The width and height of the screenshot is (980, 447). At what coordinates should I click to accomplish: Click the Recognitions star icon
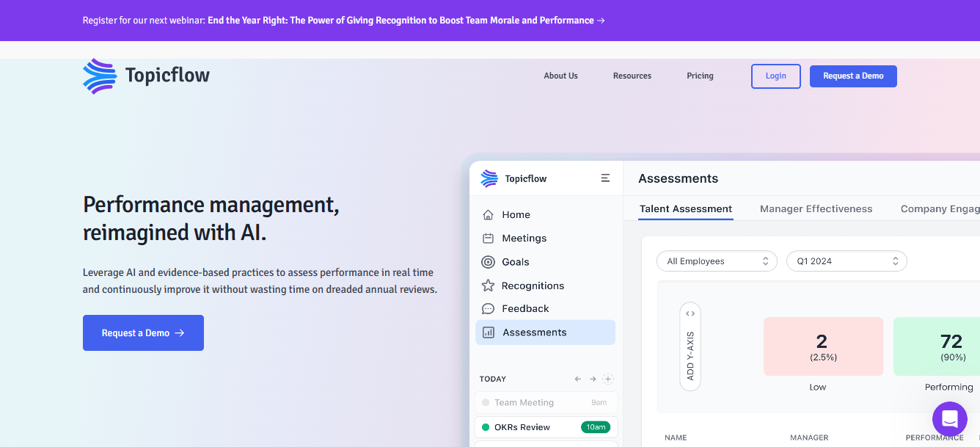point(488,286)
